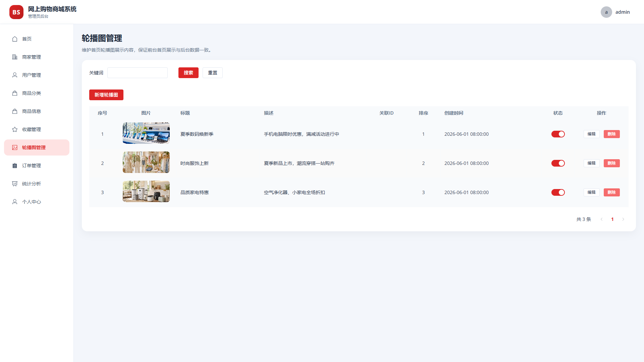Go to next page arrow

pyautogui.click(x=623, y=219)
